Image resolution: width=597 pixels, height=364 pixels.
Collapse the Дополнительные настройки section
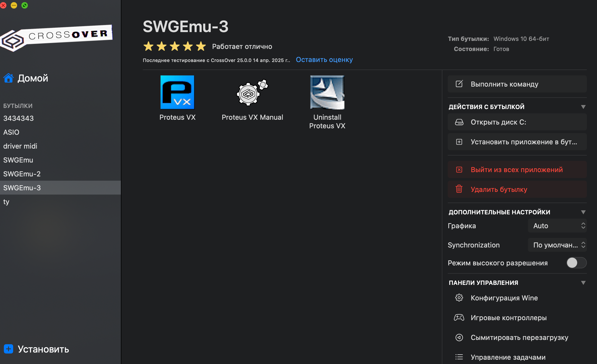pos(583,212)
